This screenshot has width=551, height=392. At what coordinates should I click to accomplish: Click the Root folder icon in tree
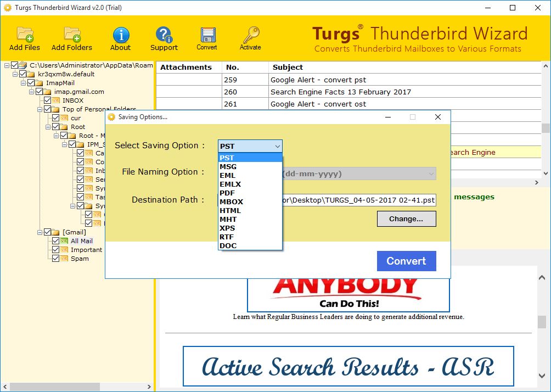tap(64, 127)
